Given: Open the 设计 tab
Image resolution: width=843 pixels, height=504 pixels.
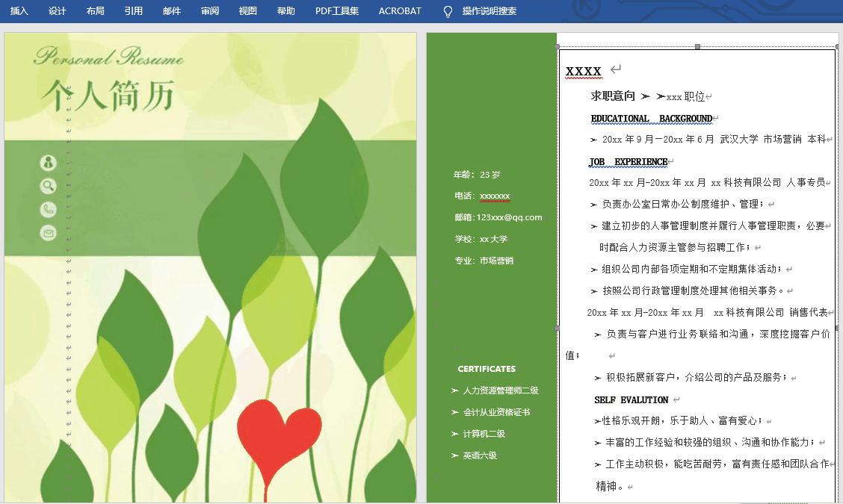Looking at the screenshot, I should tap(57, 11).
